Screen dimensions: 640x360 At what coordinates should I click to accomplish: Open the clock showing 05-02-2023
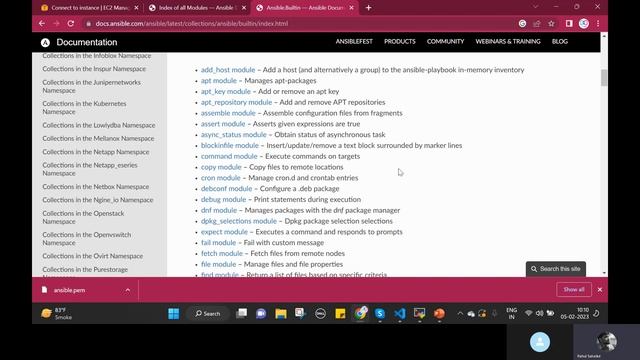tap(575, 313)
